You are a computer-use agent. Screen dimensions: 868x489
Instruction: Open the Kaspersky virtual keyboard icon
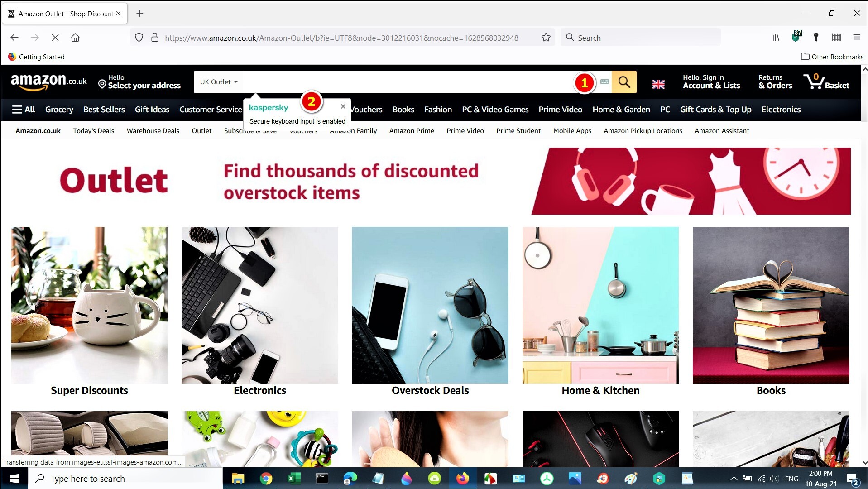point(604,82)
